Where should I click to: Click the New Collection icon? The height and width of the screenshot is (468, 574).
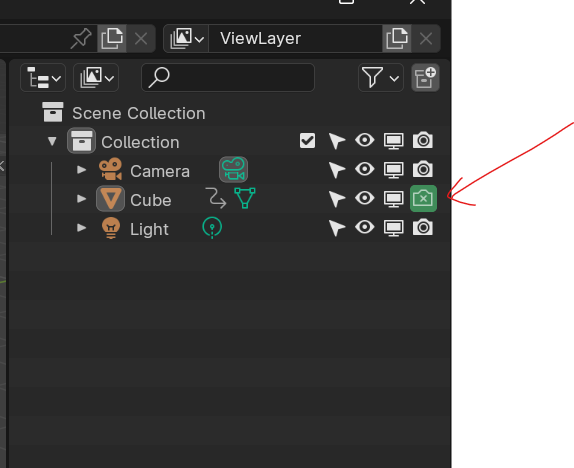pyautogui.click(x=425, y=77)
